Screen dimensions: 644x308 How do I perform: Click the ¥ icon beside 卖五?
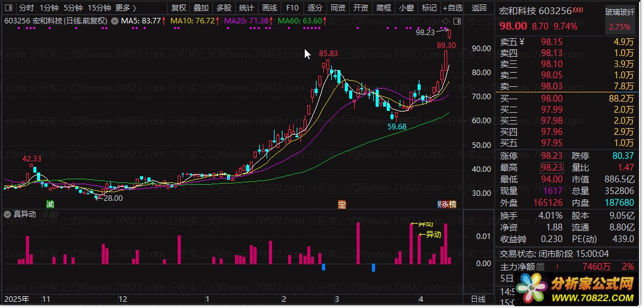click(x=522, y=42)
